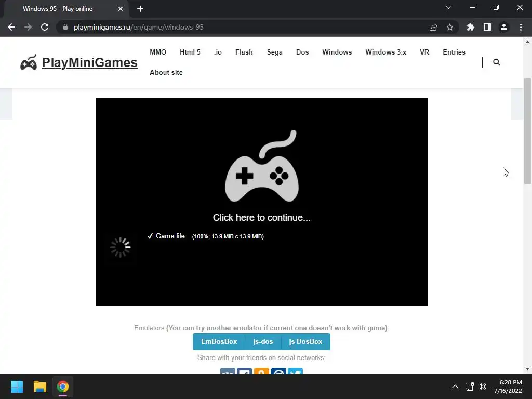Click the Facebook share icon
532x399 pixels.
(244, 371)
